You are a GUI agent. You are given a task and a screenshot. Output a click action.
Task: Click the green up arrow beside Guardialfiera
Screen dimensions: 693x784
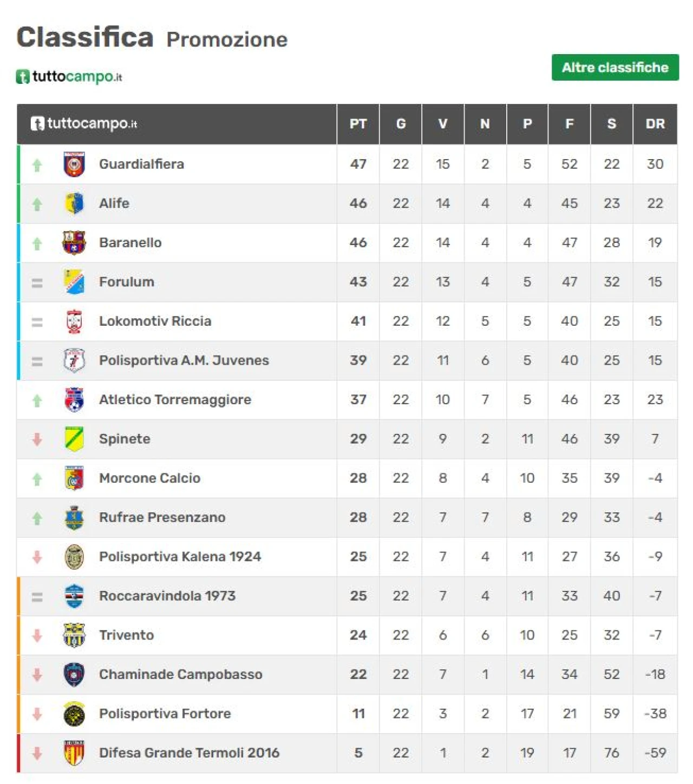37,165
